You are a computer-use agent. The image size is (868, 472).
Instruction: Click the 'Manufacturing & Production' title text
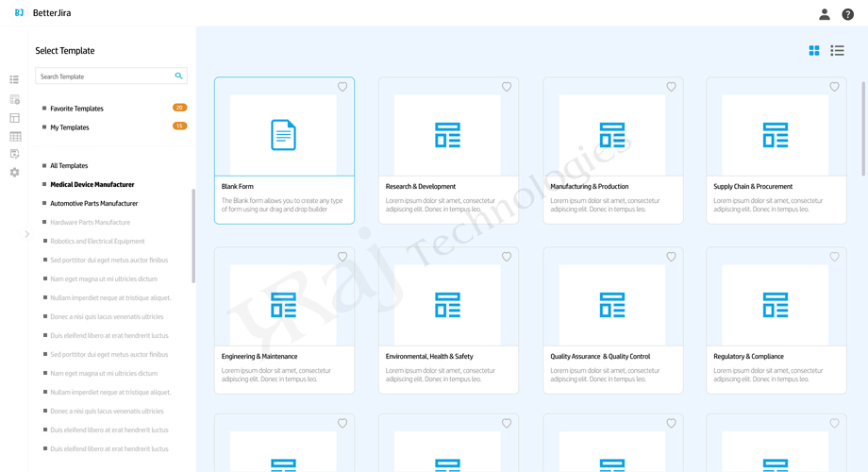[x=589, y=187]
